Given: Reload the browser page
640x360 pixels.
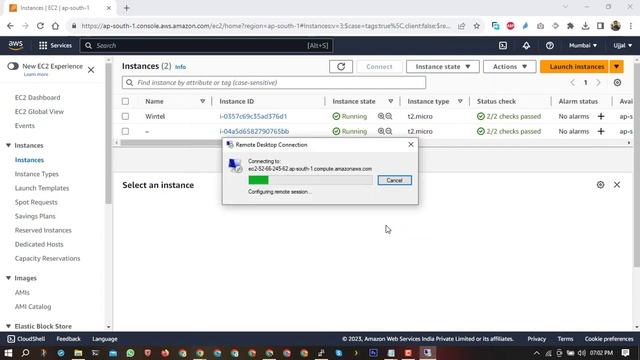Looking at the screenshot, I should click(x=40, y=26).
